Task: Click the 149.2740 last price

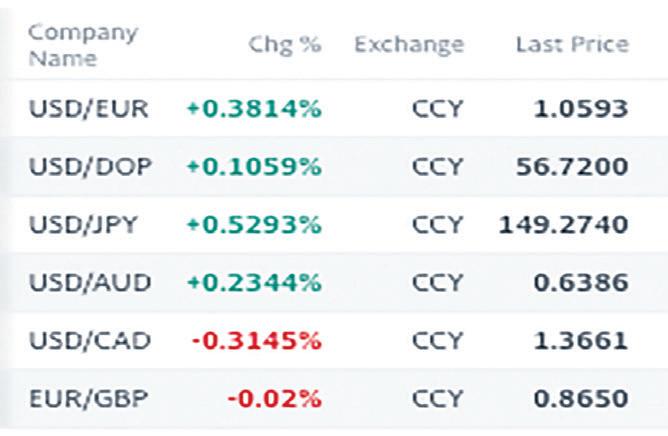Action: (x=564, y=224)
